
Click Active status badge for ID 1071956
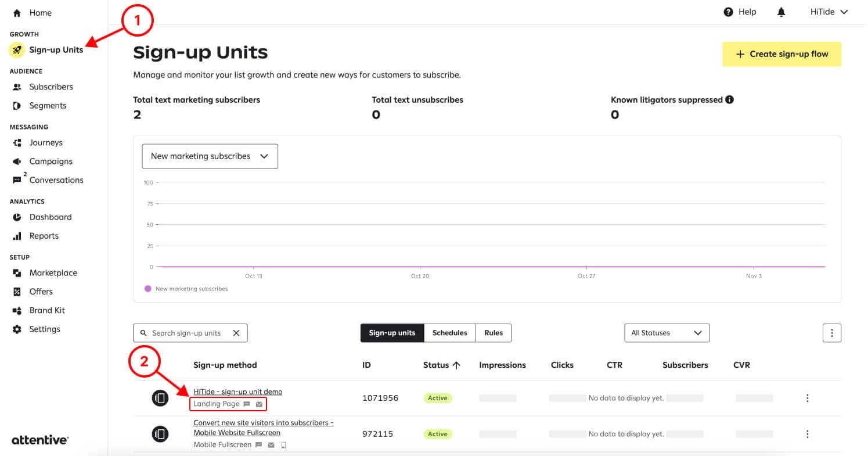438,398
